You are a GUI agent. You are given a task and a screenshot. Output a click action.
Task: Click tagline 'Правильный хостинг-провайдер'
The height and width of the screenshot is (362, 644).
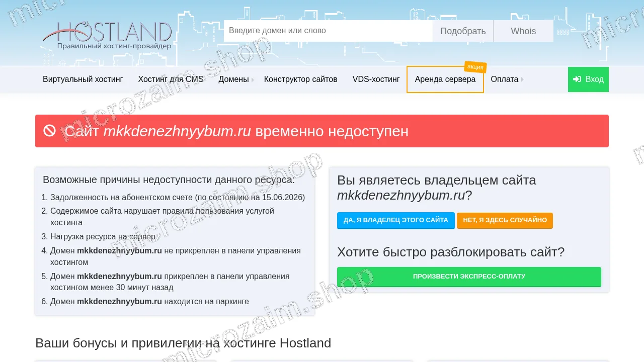coord(114,46)
